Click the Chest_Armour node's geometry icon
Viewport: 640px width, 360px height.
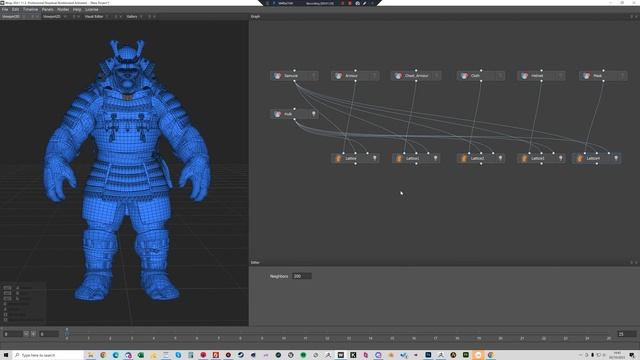pyautogui.click(x=398, y=76)
